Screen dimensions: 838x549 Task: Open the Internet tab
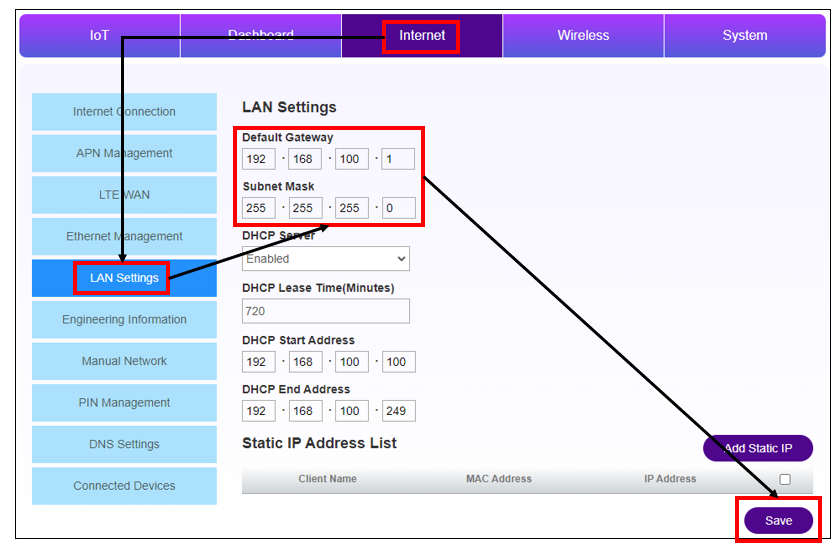pyautogui.click(x=422, y=36)
